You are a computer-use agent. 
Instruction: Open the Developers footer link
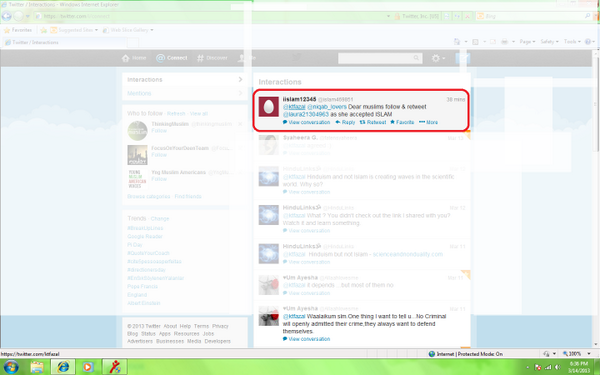[217, 341]
